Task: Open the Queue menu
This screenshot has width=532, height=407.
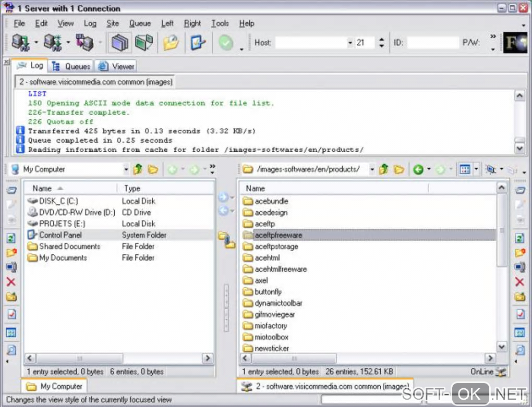Action: [140, 23]
